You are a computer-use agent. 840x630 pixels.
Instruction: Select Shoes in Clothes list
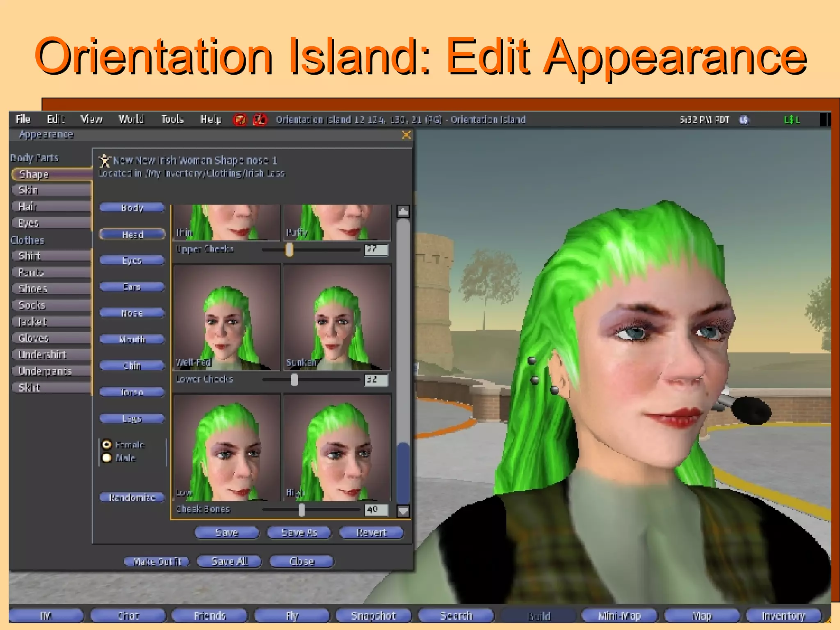[52, 289]
